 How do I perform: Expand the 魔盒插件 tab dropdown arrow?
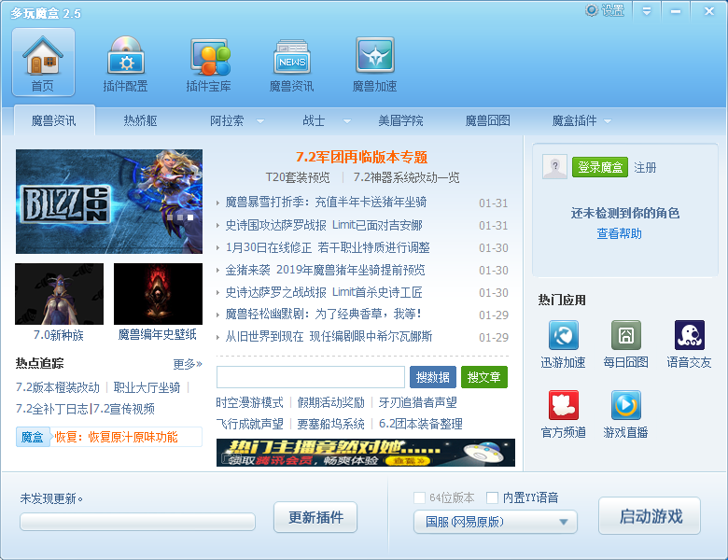(x=608, y=121)
